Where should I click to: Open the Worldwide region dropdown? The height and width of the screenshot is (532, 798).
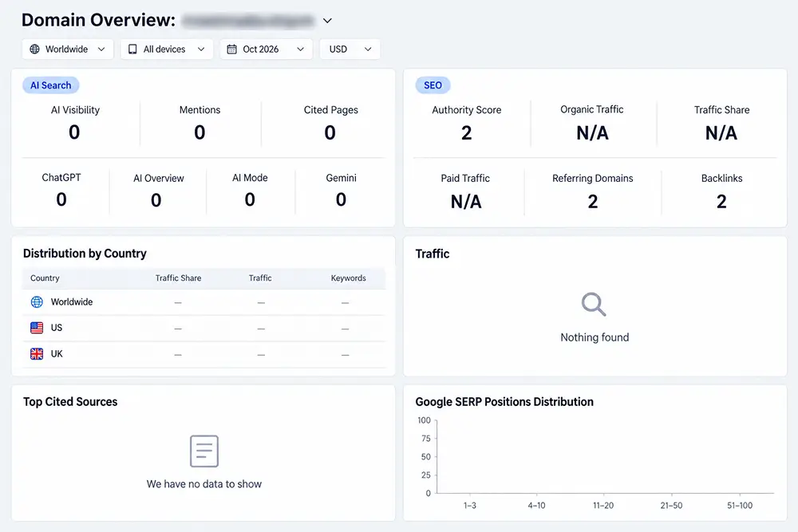(68, 49)
